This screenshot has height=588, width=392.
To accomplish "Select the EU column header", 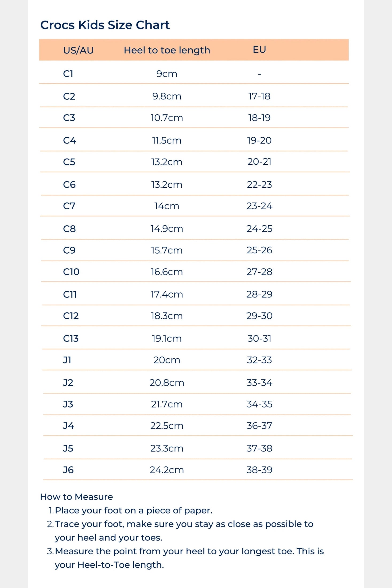I will [x=259, y=50].
